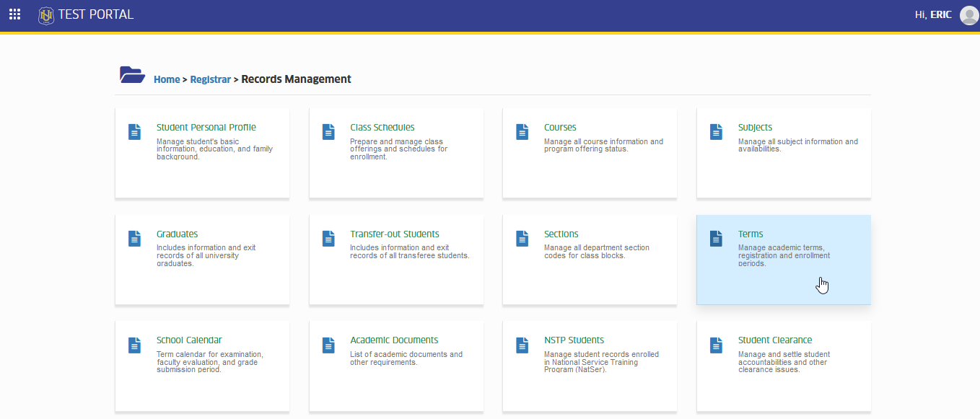Click document icon of Transfer-out Students
980x419 pixels.
328,239
